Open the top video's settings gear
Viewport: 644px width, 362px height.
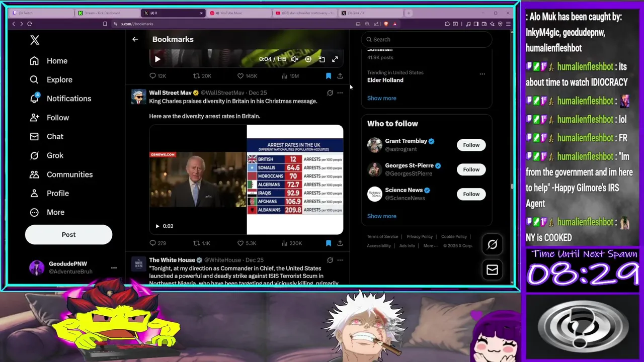click(308, 59)
